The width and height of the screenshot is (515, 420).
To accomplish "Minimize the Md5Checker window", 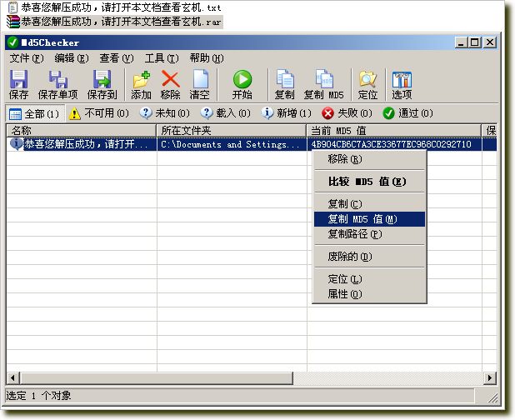I will [x=462, y=42].
